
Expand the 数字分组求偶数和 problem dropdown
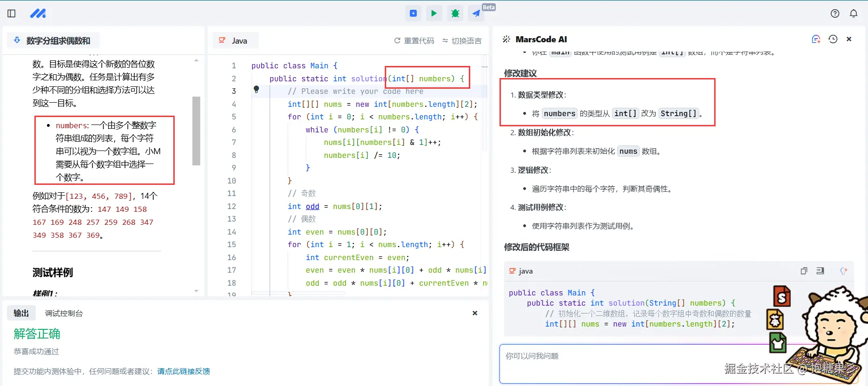(17, 40)
